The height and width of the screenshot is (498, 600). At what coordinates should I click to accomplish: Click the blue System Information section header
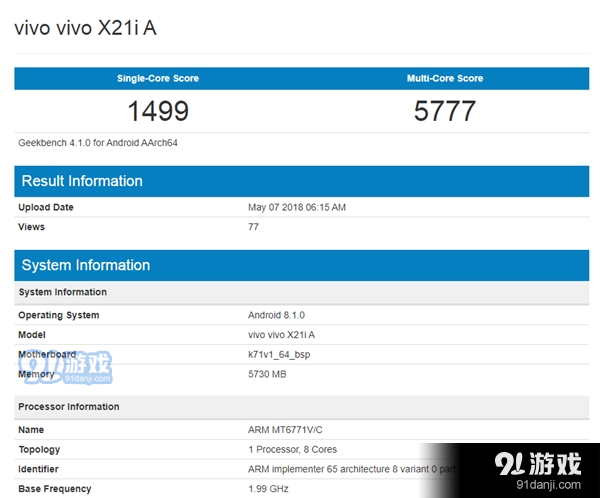(x=302, y=265)
